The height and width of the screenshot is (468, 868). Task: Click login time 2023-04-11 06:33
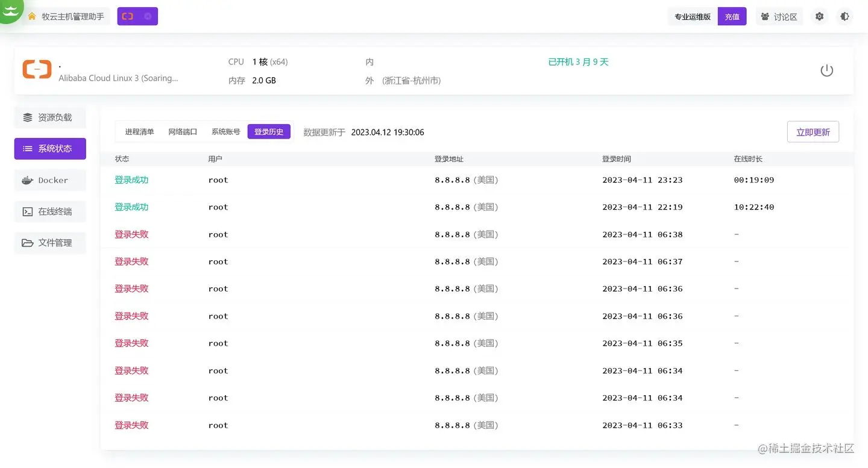point(643,425)
